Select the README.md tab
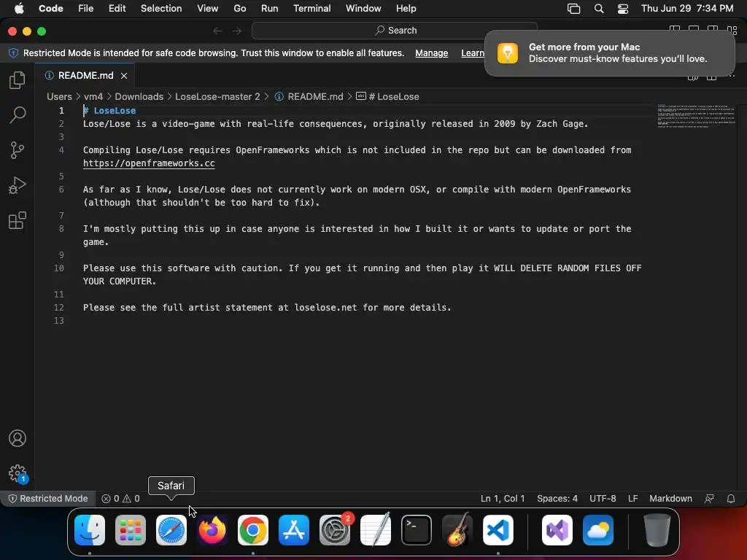The image size is (747, 560). pyautogui.click(x=85, y=75)
